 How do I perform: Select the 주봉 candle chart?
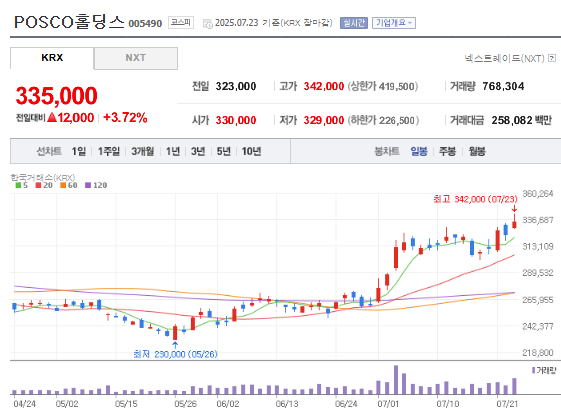click(x=448, y=151)
